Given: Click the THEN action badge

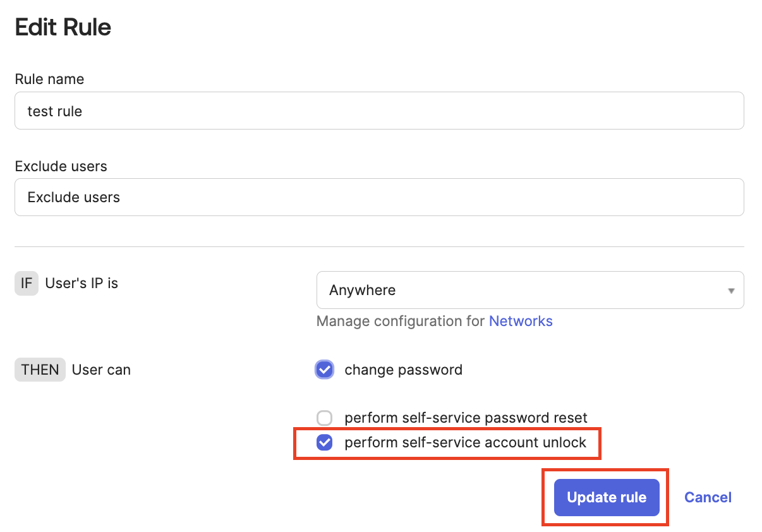Looking at the screenshot, I should 40,370.
